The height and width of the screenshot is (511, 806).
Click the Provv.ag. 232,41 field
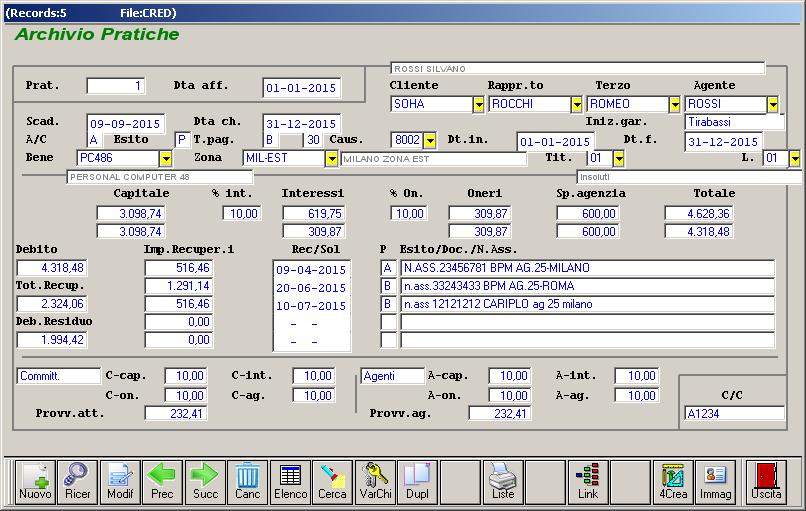click(x=500, y=413)
